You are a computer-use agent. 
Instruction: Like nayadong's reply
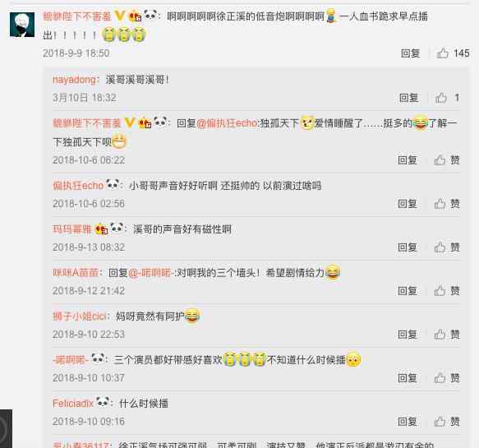coord(447,98)
